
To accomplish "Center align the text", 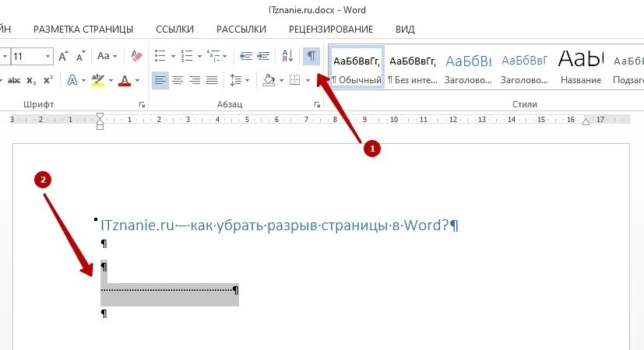I will coord(178,80).
